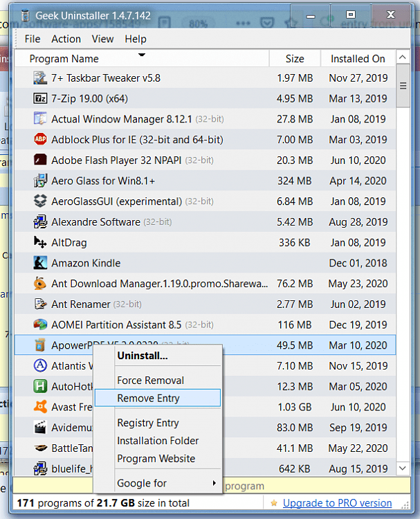This screenshot has height=519, width=420.
Task: Select the Ant Download Manager row
Action: 206,283
